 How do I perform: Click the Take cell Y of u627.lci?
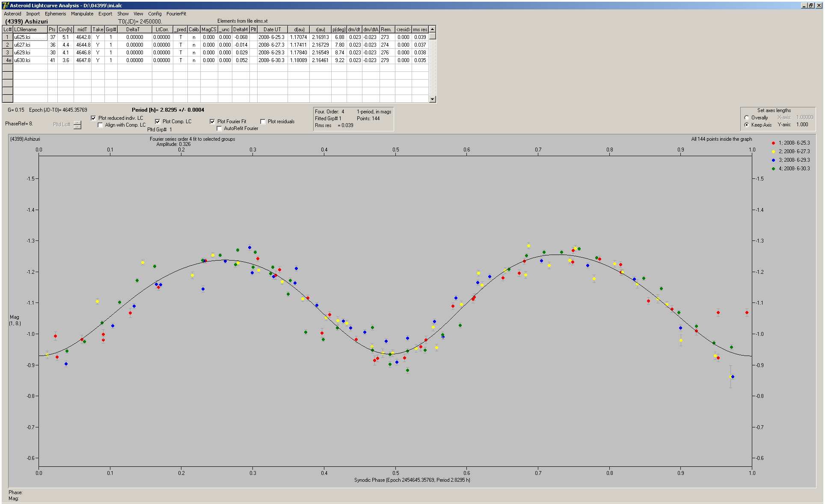(98, 45)
